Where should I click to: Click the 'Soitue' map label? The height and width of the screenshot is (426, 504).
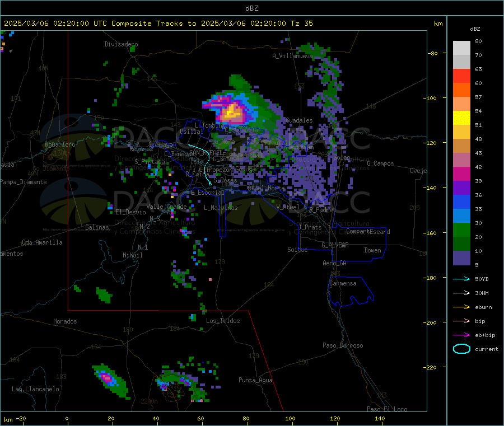pyautogui.click(x=297, y=250)
